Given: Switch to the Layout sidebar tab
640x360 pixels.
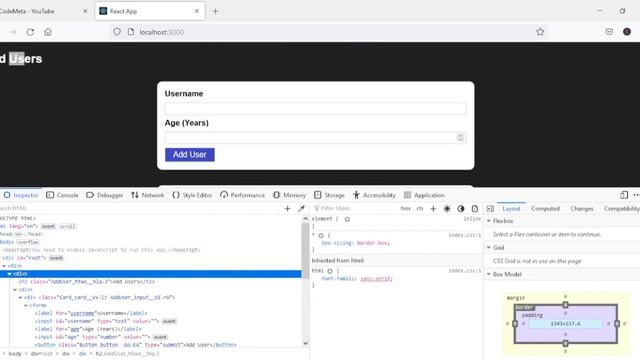Looking at the screenshot, I should 511,209.
